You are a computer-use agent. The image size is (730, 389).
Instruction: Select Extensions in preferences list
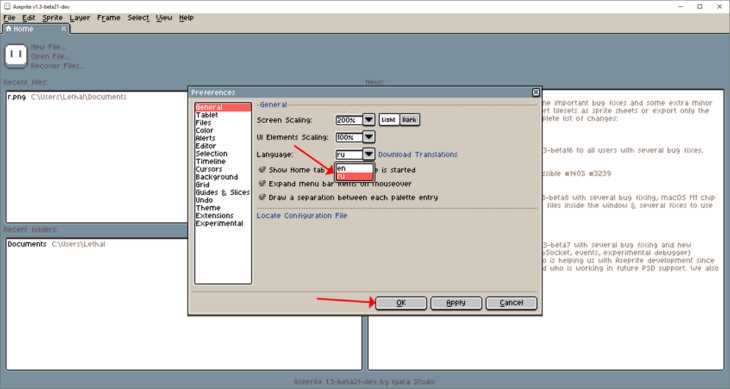coord(223,216)
